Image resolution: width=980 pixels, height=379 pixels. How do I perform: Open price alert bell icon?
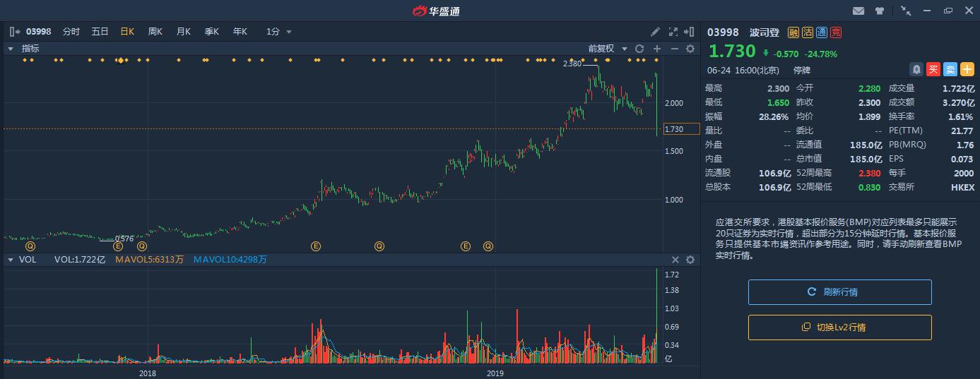[916, 69]
